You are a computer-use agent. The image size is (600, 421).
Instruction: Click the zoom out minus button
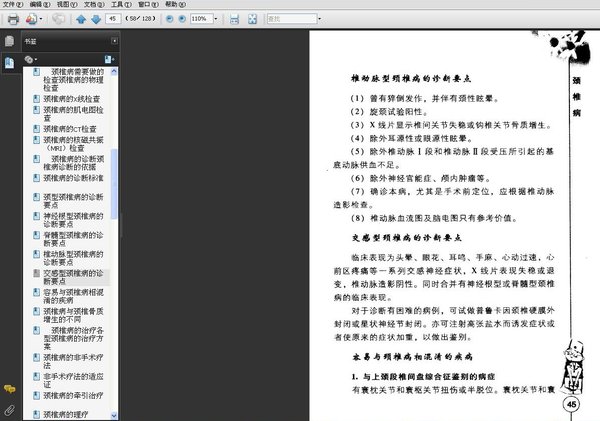(x=170, y=19)
